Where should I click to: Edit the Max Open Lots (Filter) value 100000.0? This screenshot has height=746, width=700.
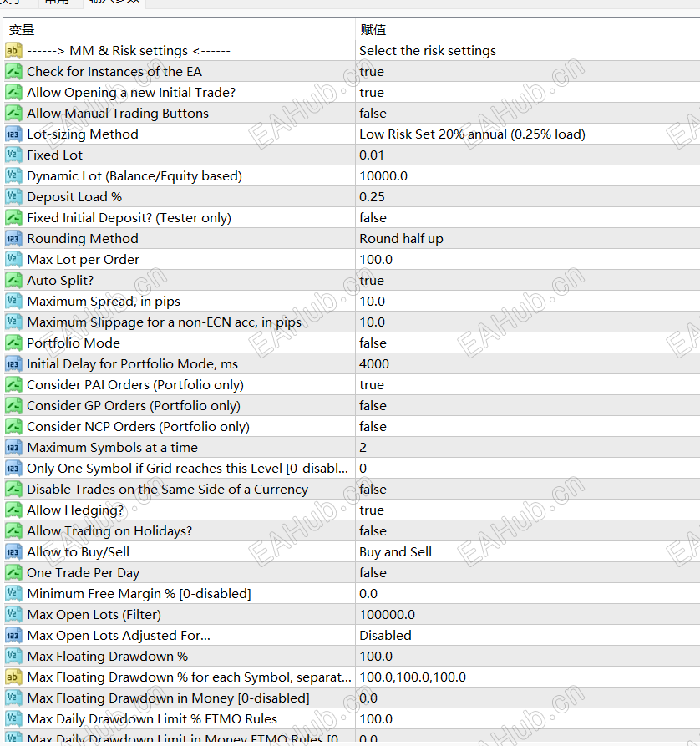click(388, 614)
